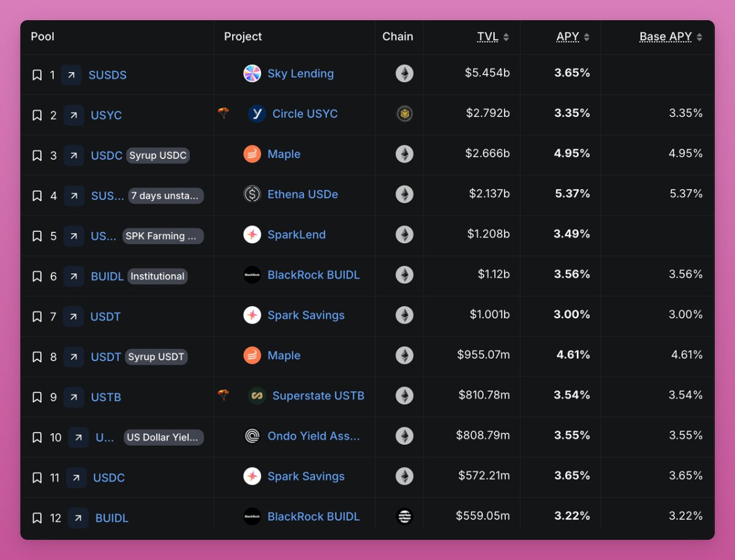Click the Ethena USDe project logo

[252, 195]
